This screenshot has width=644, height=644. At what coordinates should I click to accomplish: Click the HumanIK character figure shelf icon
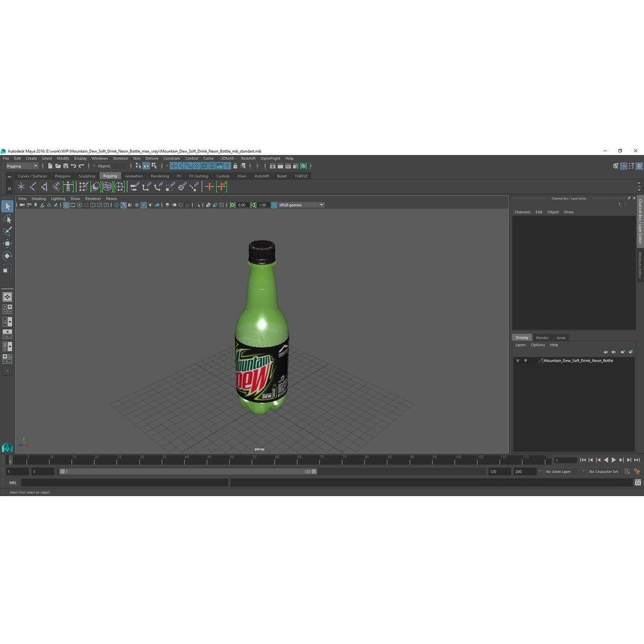(x=68, y=187)
